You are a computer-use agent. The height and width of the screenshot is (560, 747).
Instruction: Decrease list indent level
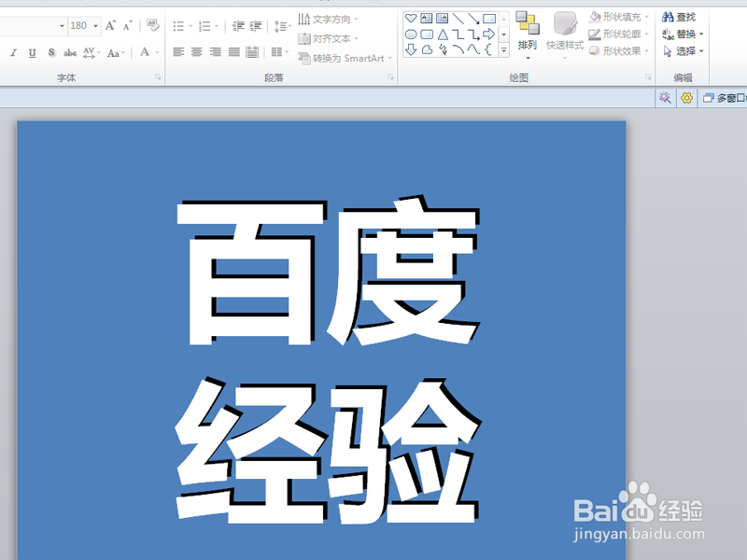tap(238, 26)
